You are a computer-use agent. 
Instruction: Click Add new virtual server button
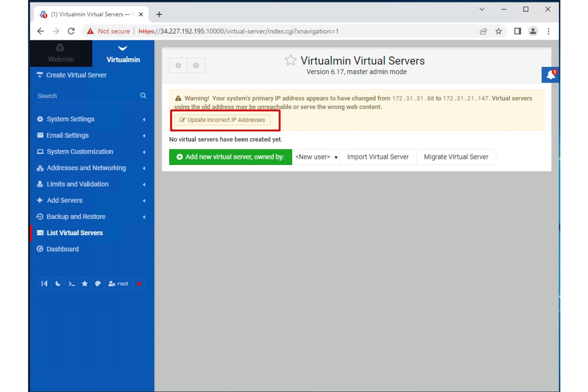point(230,157)
